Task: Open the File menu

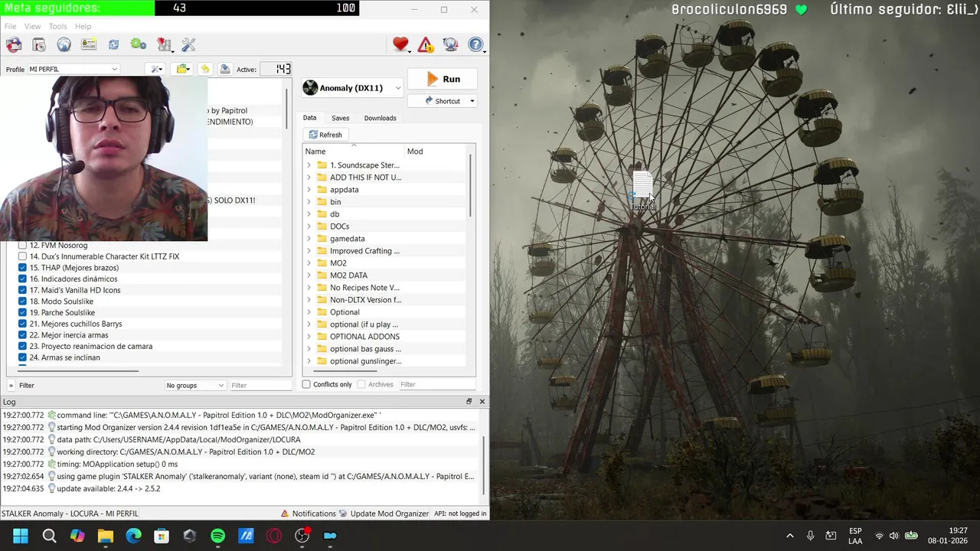Action: tap(11, 26)
